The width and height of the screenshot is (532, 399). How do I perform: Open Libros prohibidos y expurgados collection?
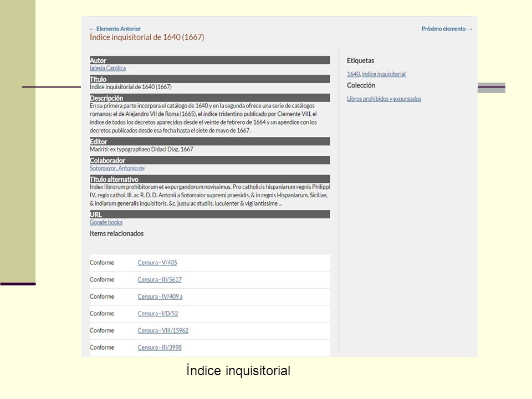coord(384,99)
